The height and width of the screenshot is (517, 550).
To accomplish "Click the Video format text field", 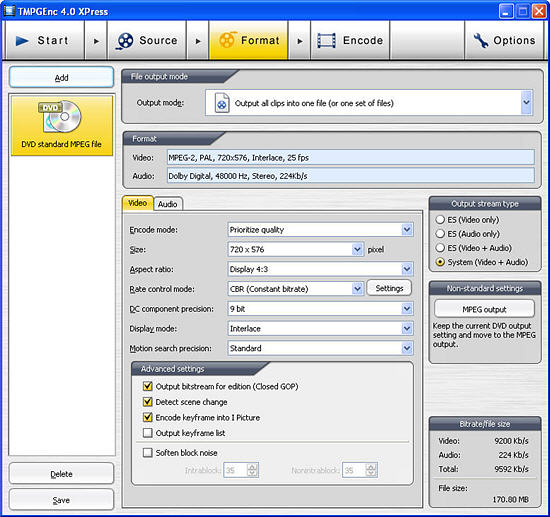I will point(350,157).
